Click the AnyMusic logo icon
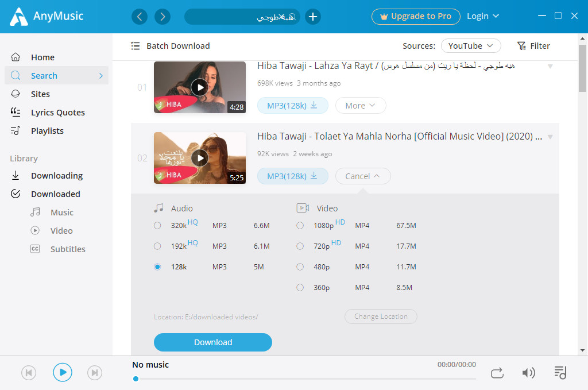The height and width of the screenshot is (390, 588). tap(18, 17)
